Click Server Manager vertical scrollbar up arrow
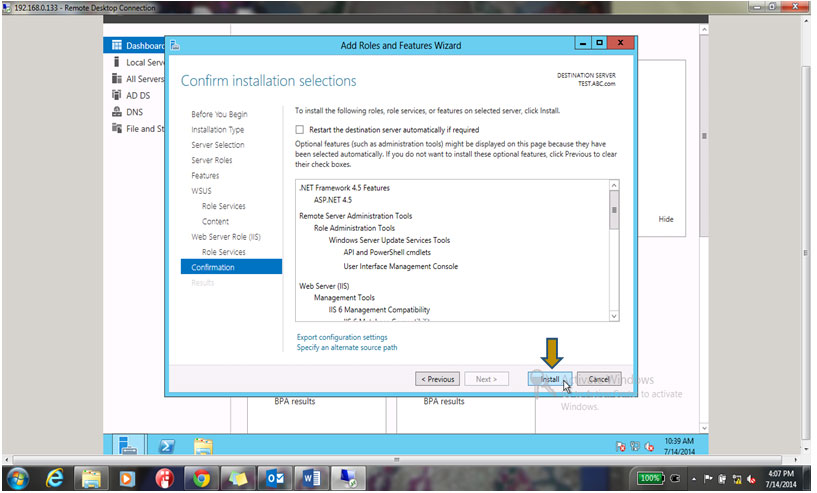The height and width of the screenshot is (493, 817). point(704,30)
